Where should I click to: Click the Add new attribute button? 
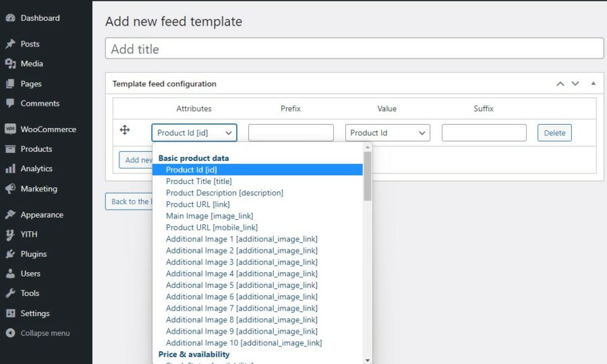coord(136,160)
